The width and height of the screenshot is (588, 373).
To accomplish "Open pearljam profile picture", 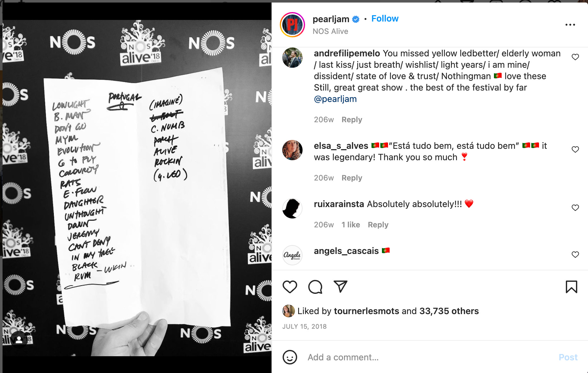I will [292, 25].
